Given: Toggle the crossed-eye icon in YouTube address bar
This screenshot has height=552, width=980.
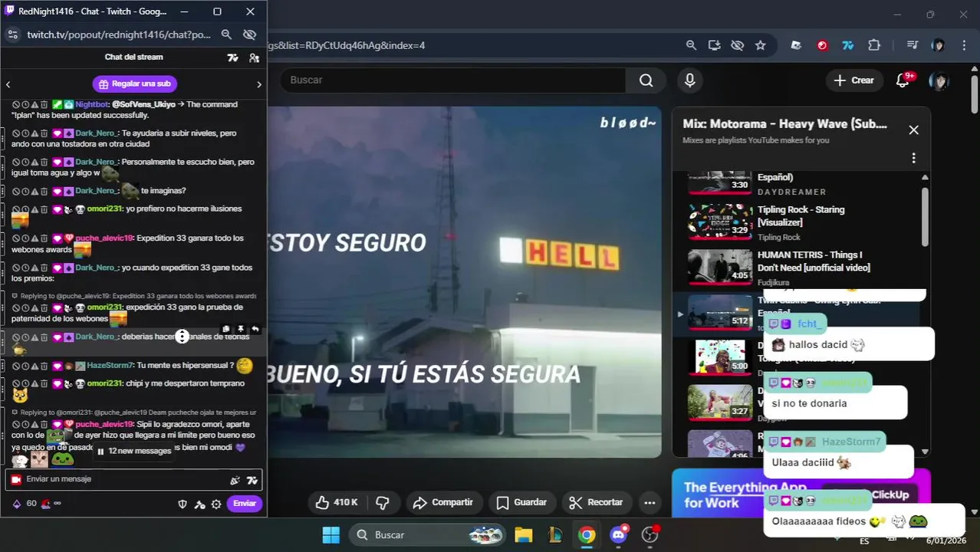Looking at the screenshot, I should [x=737, y=45].
